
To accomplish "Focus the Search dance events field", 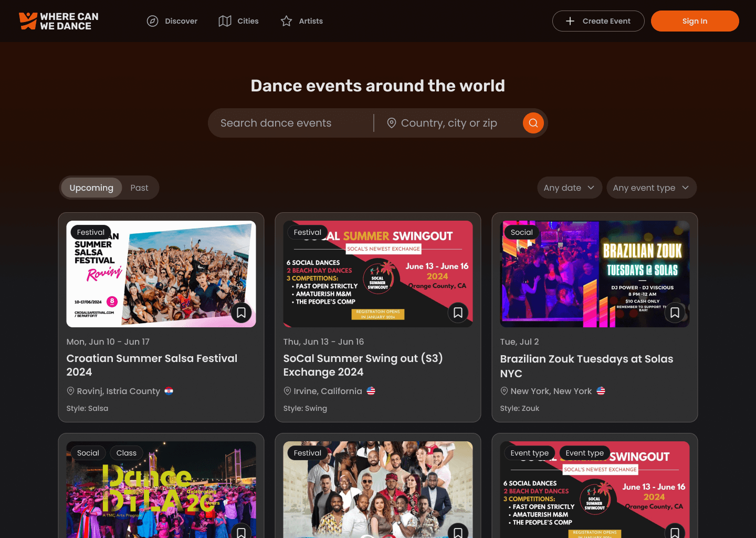I will tap(291, 123).
